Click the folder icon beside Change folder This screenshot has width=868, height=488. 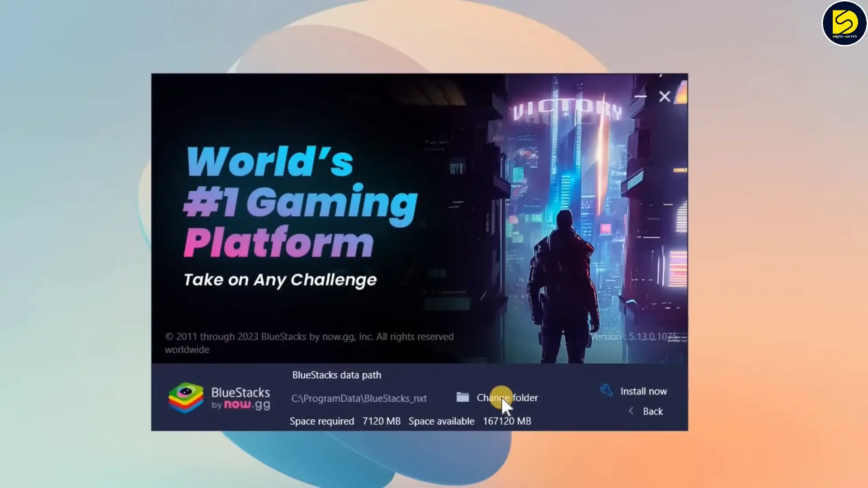point(462,397)
